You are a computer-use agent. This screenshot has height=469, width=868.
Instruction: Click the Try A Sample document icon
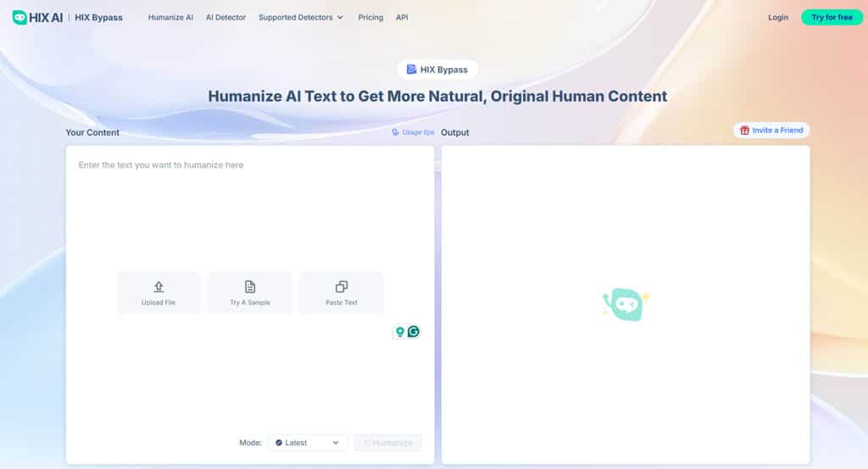[x=250, y=287]
